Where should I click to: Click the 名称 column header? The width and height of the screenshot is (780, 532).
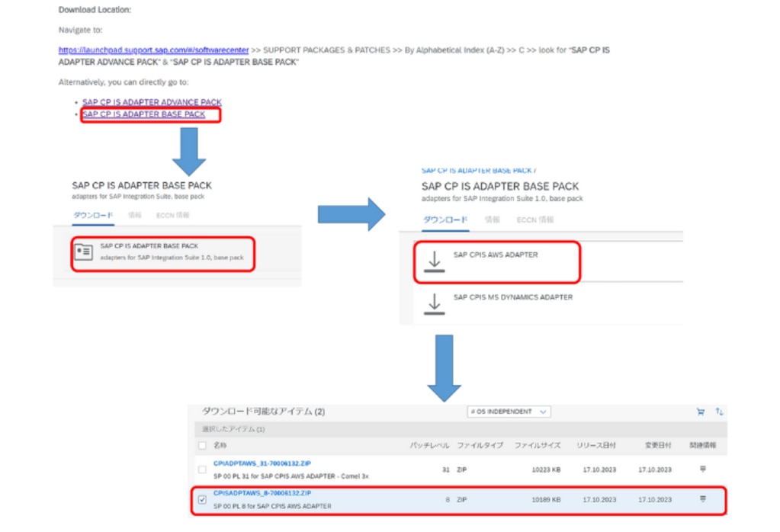point(220,445)
